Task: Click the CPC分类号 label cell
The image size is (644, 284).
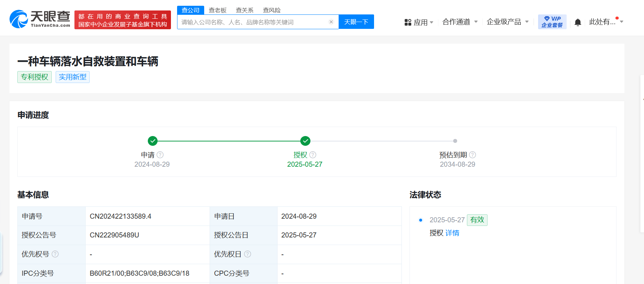Action: 244,274
